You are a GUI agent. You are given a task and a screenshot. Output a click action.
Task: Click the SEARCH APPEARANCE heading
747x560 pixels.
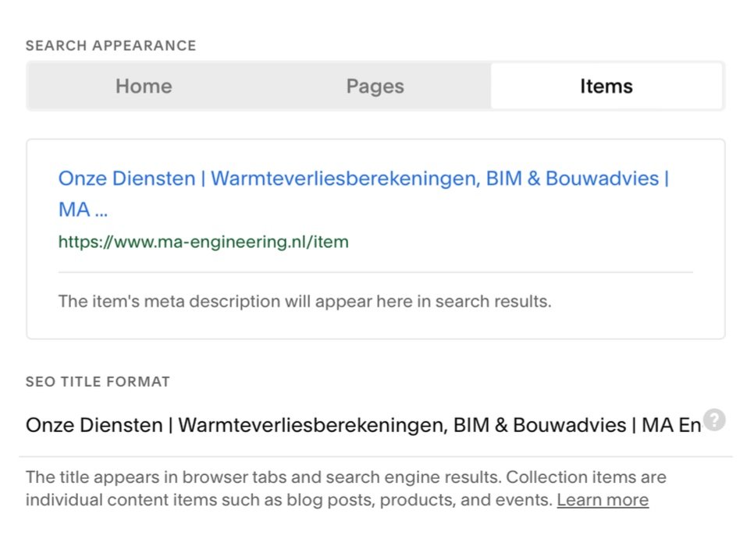(x=111, y=46)
